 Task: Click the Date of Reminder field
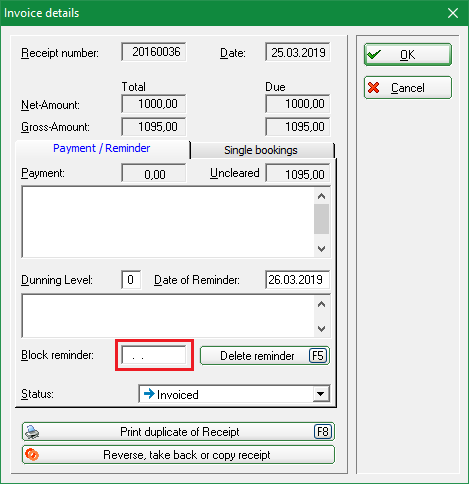coord(297,280)
